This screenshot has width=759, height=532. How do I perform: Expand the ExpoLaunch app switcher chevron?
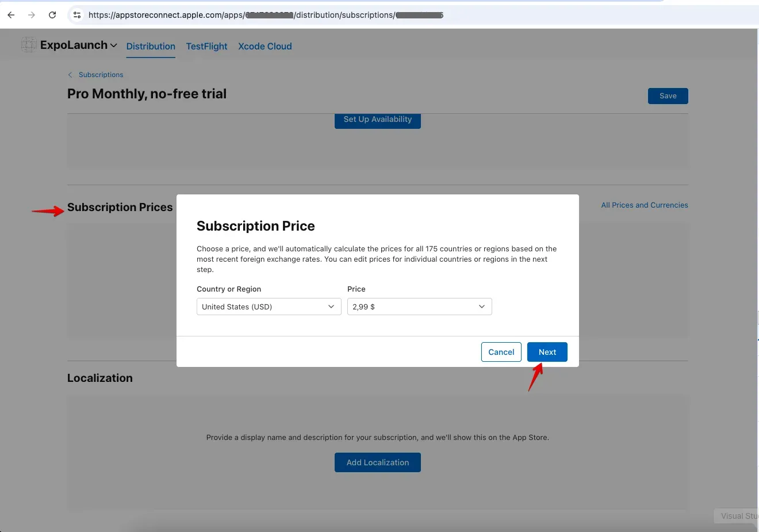114,45
